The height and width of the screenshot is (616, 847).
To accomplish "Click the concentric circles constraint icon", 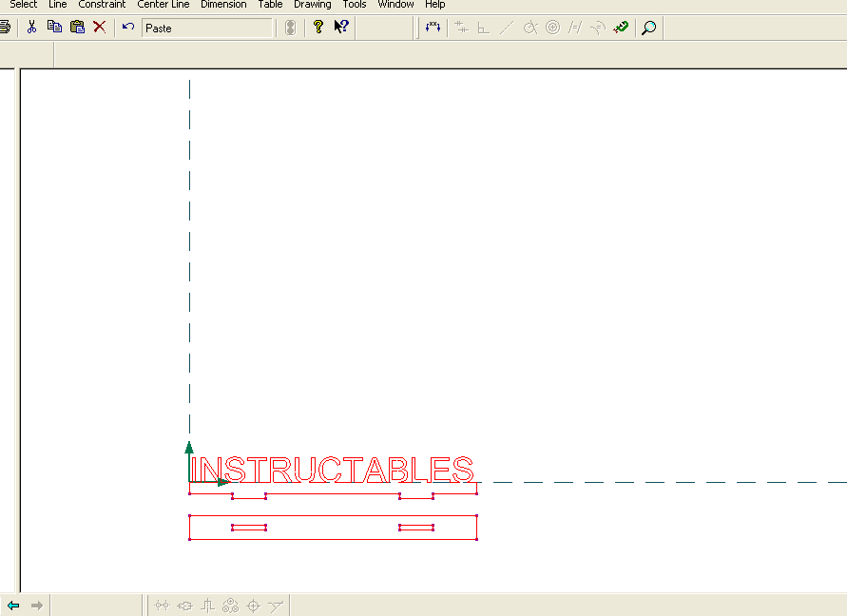I will (x=552, y=27).
